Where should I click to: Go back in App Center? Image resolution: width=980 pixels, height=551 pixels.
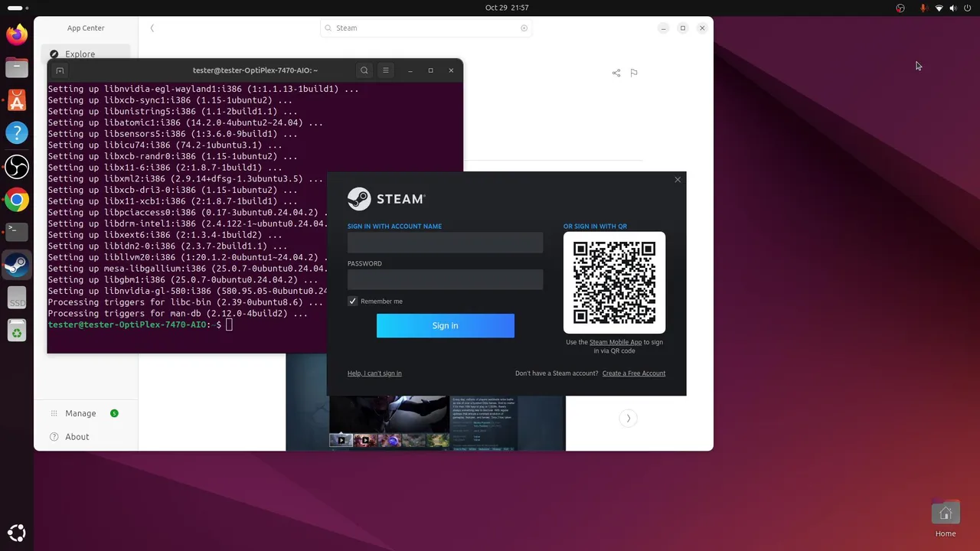pyautogui.click(x=152, y=28)
